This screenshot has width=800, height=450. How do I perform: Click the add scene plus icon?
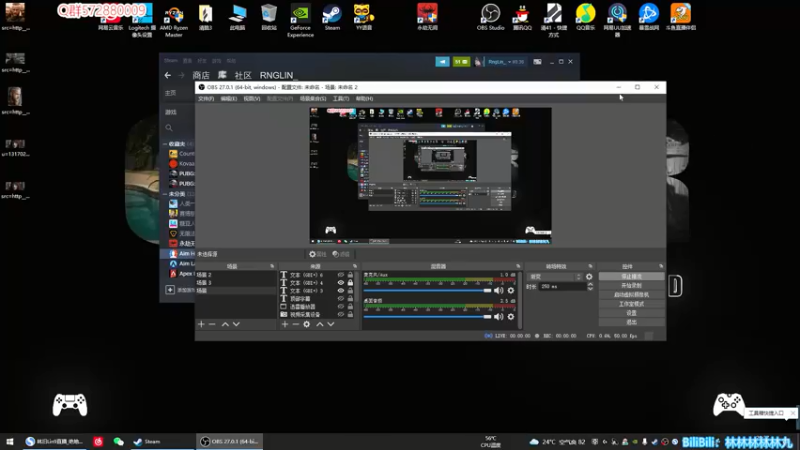pyautogui.click(x=201, y=324)
